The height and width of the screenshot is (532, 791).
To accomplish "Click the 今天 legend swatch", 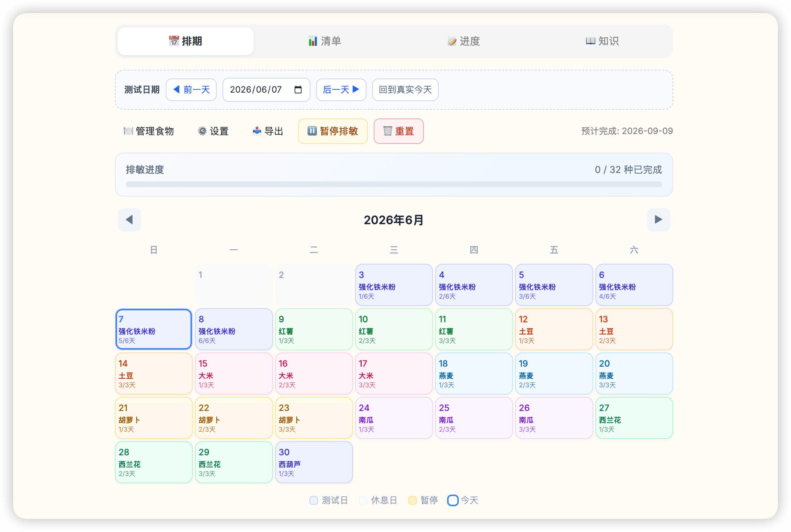I will [x=453, y=500].
